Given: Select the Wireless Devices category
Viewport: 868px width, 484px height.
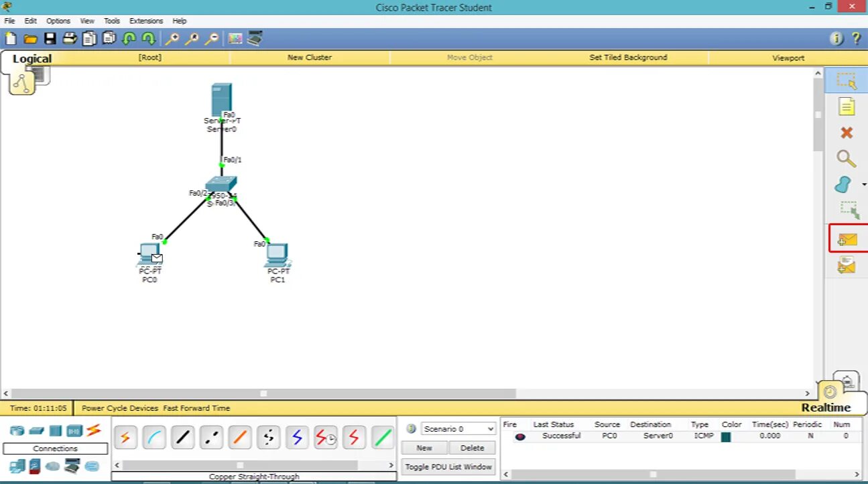Looking at the screenshot, I should pos(74,430).
